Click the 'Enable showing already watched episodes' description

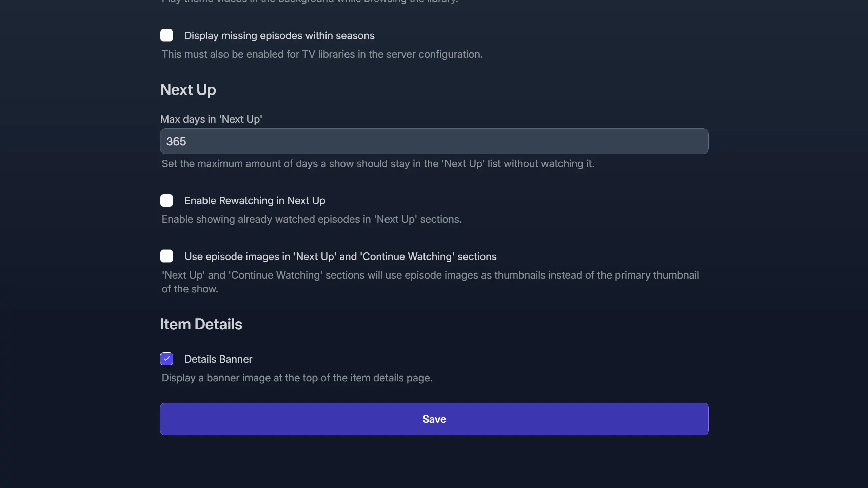(312, 219)
